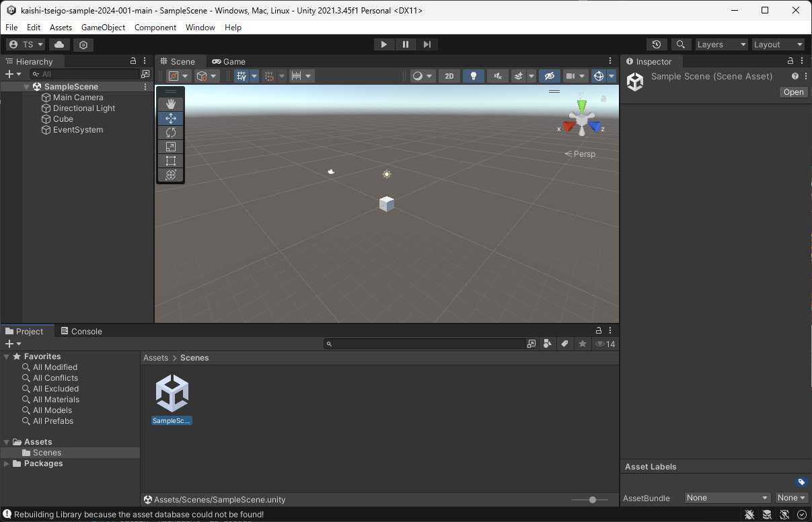Expand the Packages folder in Project
This screenshot has width=812, height=522.
(x=7, y=463)
